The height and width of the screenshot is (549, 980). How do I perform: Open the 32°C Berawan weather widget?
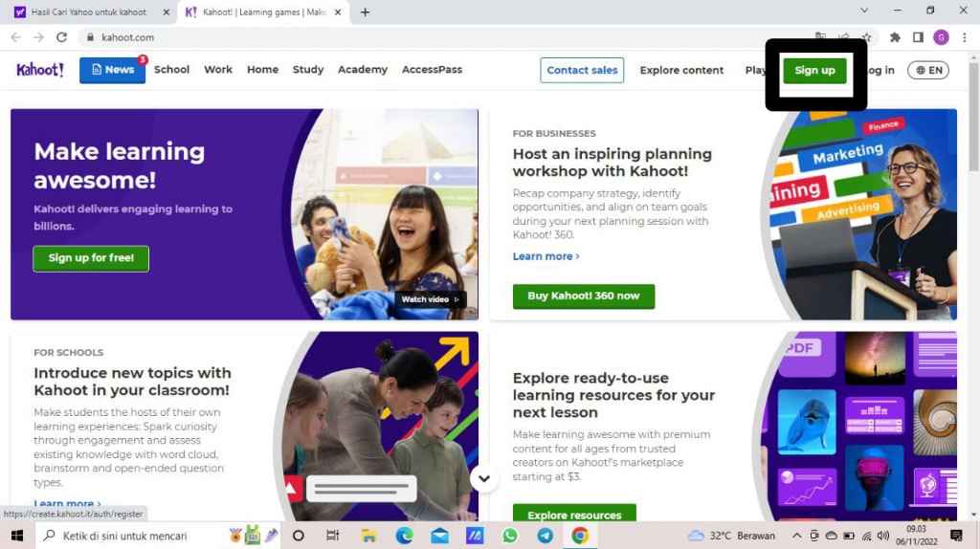[731, 536]
